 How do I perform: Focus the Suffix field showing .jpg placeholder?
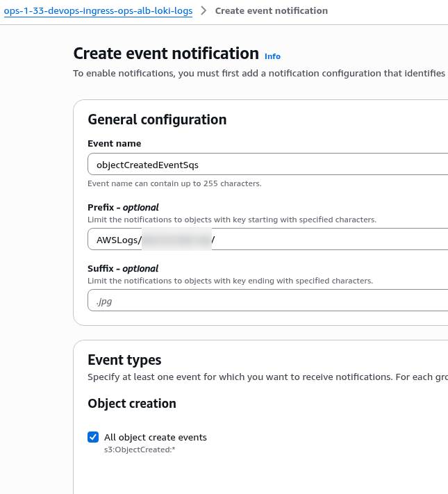pos(267,301)
